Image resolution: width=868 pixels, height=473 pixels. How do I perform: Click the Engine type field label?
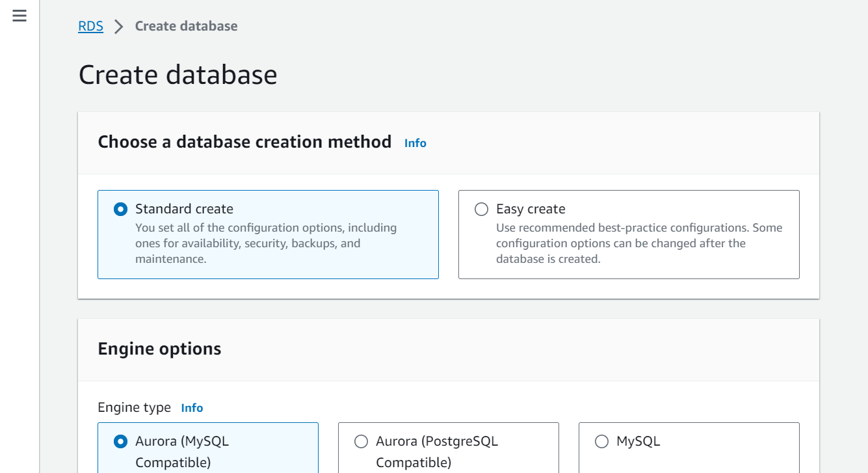click(x=134, y=407)
